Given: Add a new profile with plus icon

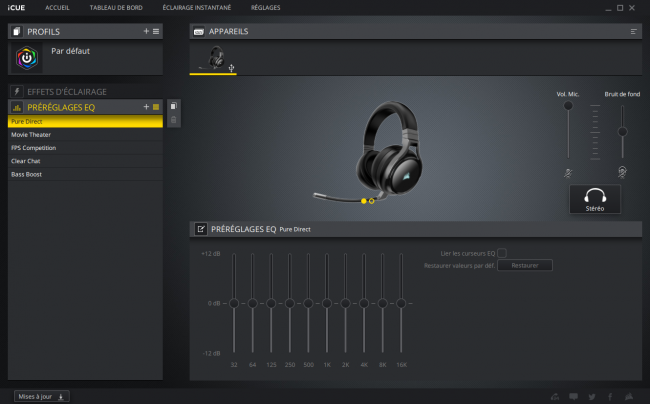Looking at the screenshot, I should point(146,31).
